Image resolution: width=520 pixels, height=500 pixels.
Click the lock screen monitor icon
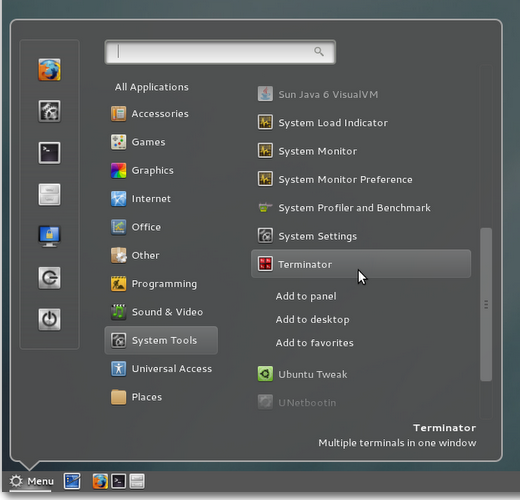click(x=49, y=236)
